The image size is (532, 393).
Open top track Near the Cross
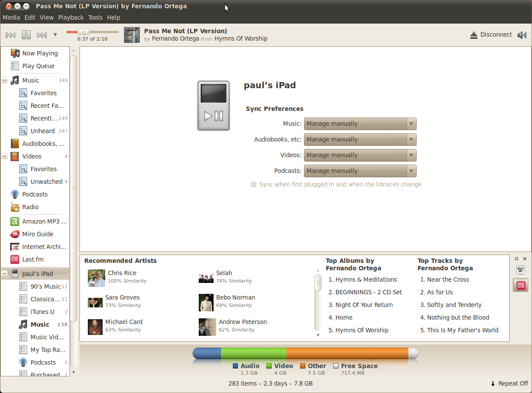[445, 279]
